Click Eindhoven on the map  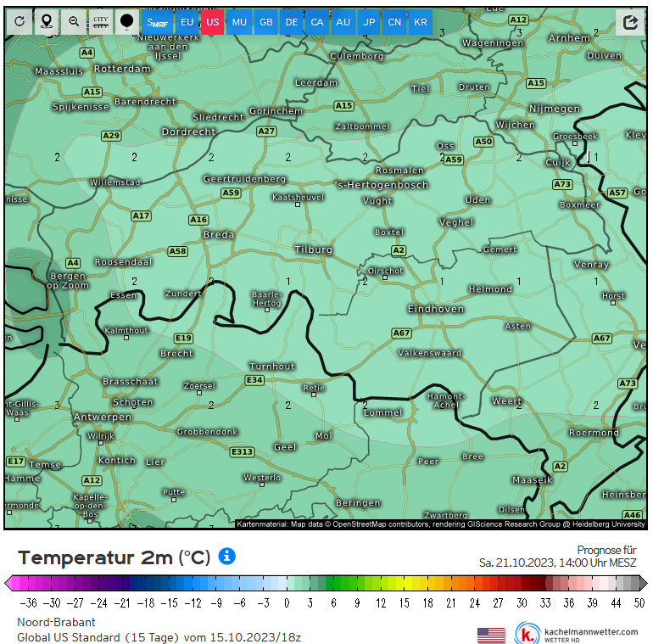[x=436, y=309]
